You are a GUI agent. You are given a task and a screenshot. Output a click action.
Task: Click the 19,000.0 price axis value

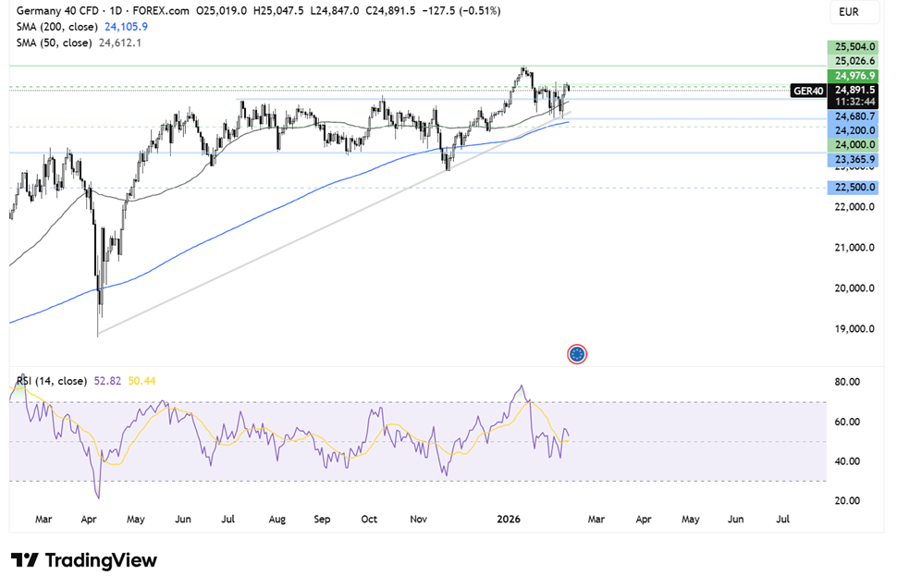point(854,329)
